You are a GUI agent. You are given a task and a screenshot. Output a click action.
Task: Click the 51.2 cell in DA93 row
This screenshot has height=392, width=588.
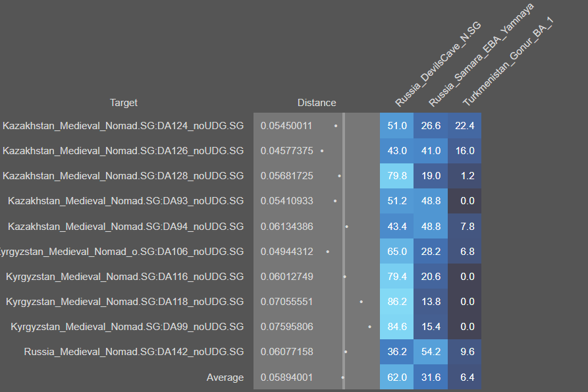pyautogui.click(x=397, y=201)
